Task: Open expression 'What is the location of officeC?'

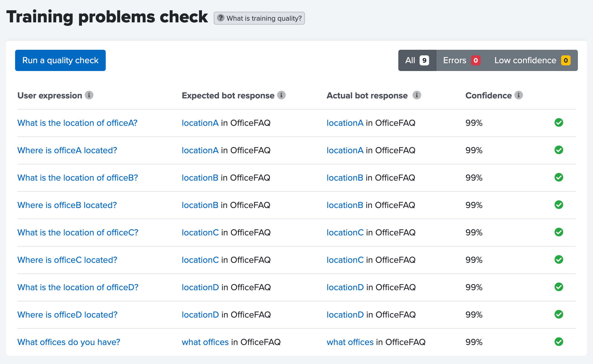Action: (x=78, y=233)
